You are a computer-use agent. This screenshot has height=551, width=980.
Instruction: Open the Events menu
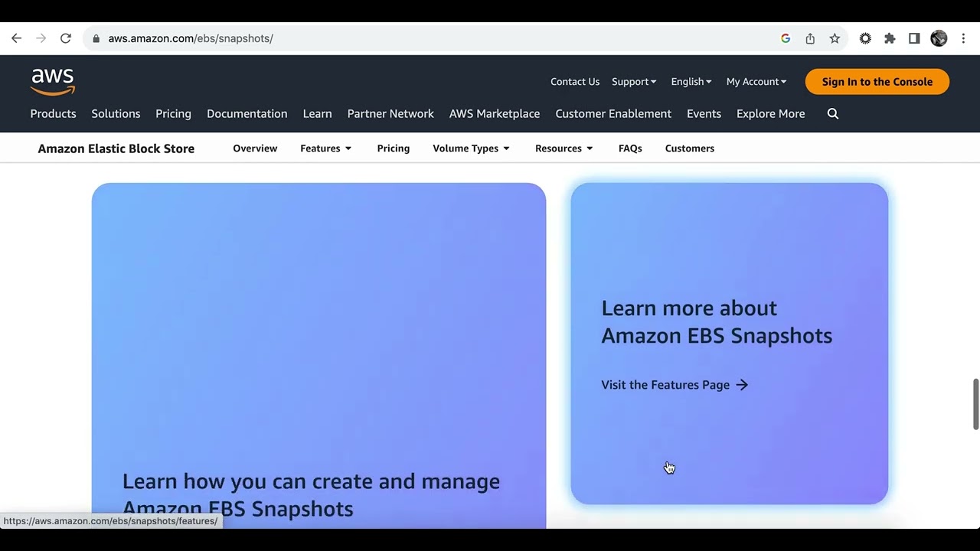coord(704,113)
